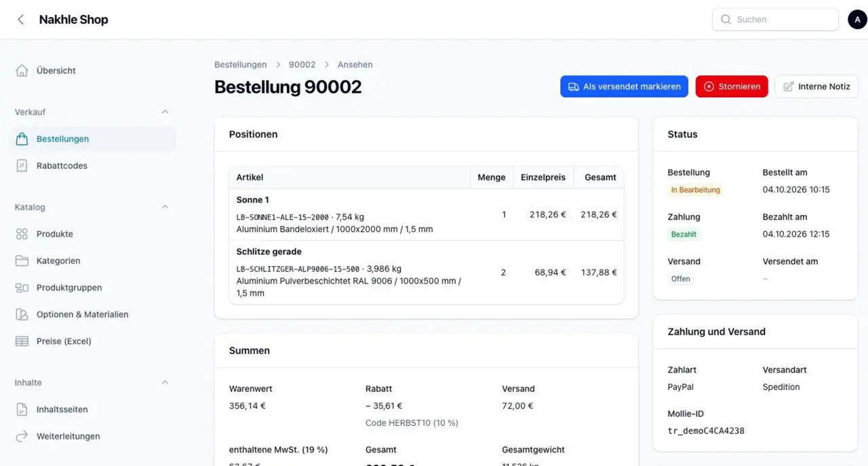
Task: Open Kategorien in the sidebar
Action: 92,260
